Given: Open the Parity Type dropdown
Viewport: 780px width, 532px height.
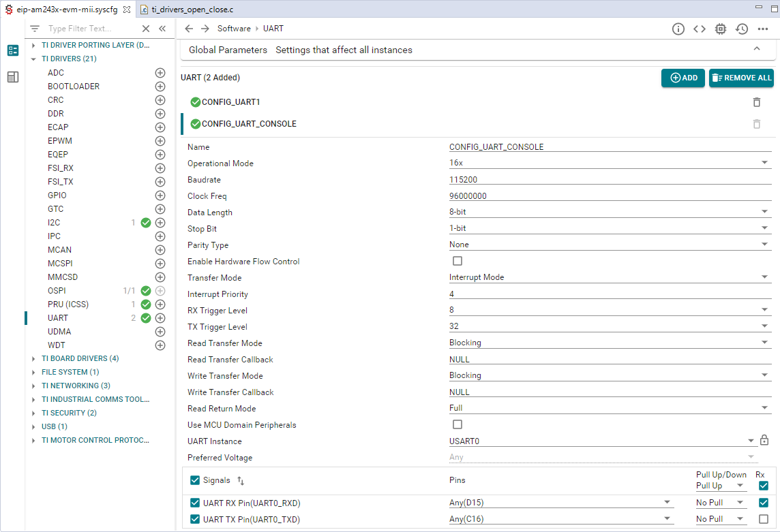Looking at the screenshot, I should (609, 245).
